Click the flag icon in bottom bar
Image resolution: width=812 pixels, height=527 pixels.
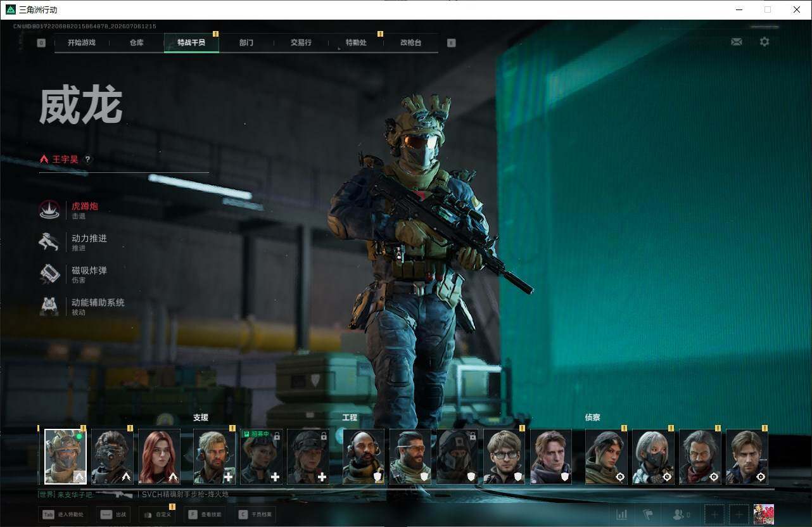(648, 514)
